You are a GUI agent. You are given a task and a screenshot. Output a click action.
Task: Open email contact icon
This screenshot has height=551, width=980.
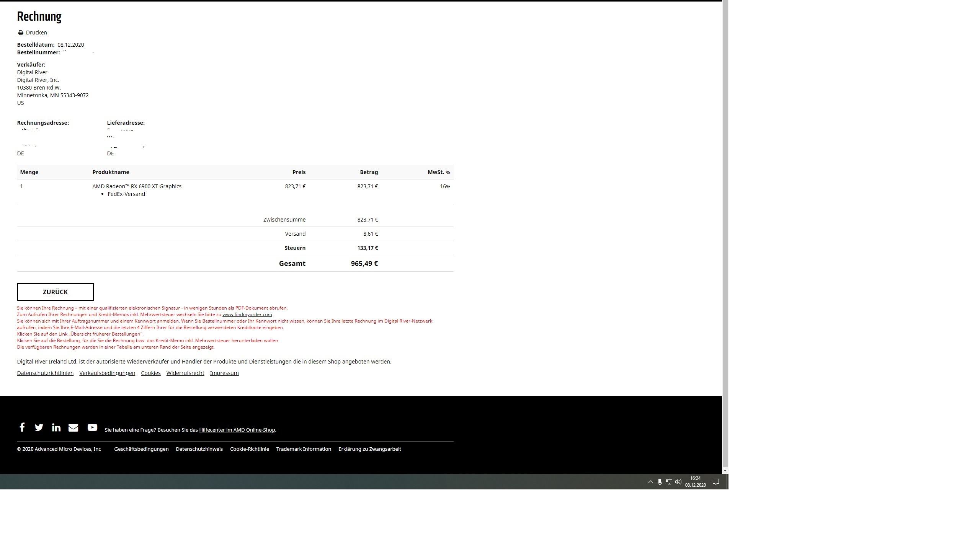tap(73, 427)
